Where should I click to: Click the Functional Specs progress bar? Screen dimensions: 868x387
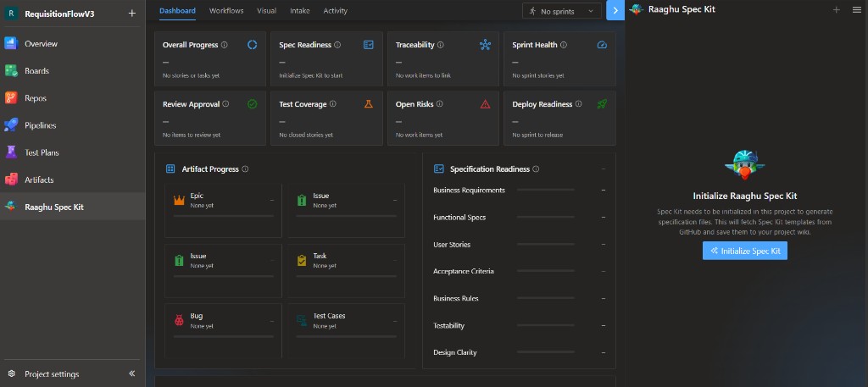click(x=546, y=218)
